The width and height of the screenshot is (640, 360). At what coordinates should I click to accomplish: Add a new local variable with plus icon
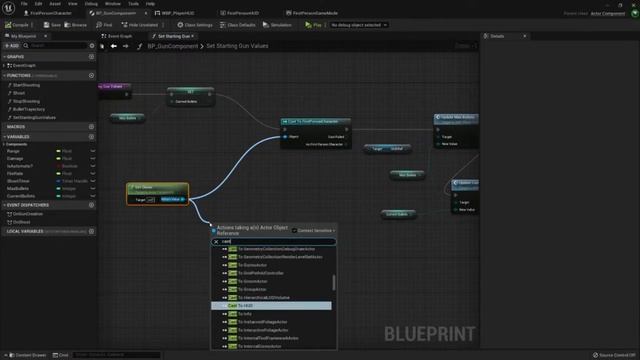[x=91, y=231]
